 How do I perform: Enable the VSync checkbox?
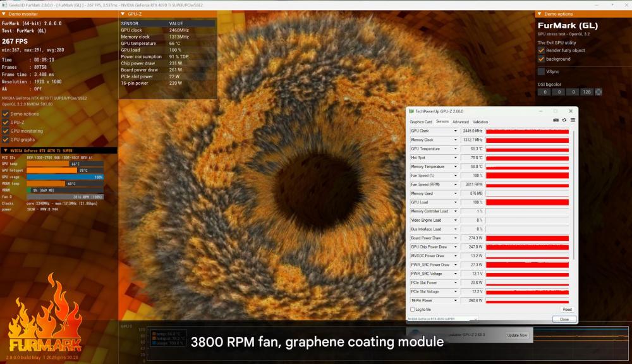(x=542, y=71)
